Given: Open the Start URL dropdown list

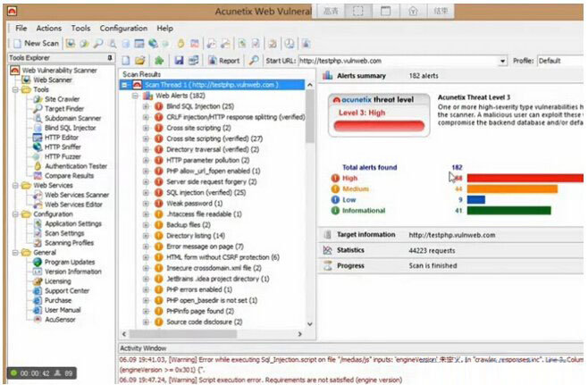Looking at the screenshot, I should pos(502,61).
